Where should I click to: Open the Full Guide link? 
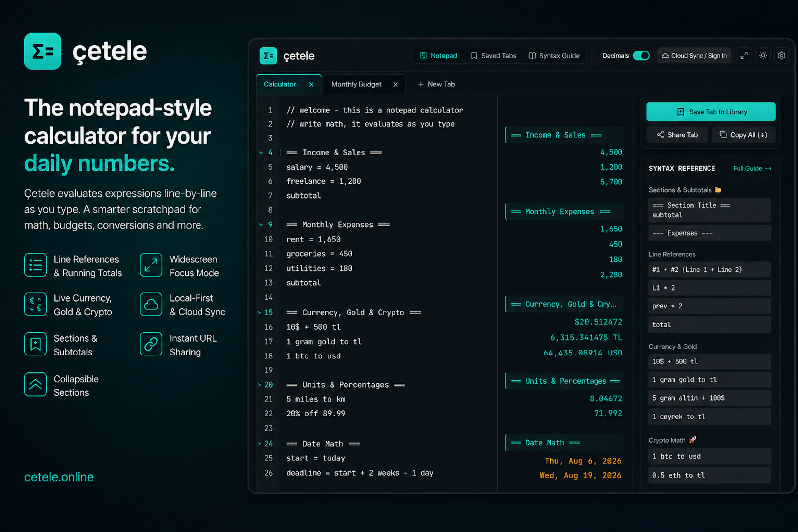pos(752,169)
